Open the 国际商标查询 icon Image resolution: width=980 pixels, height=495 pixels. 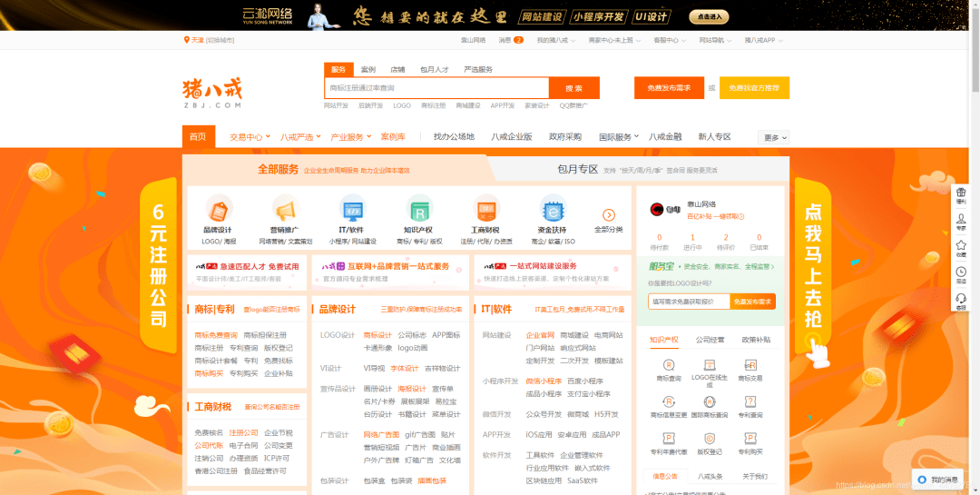pyautogui.click(x=710, y=401)
